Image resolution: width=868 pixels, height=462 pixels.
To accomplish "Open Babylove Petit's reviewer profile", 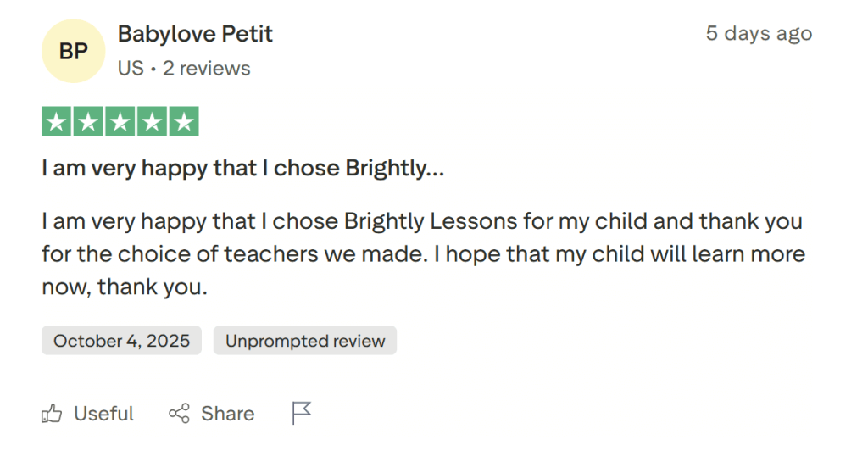I will (x=195, y=35).
